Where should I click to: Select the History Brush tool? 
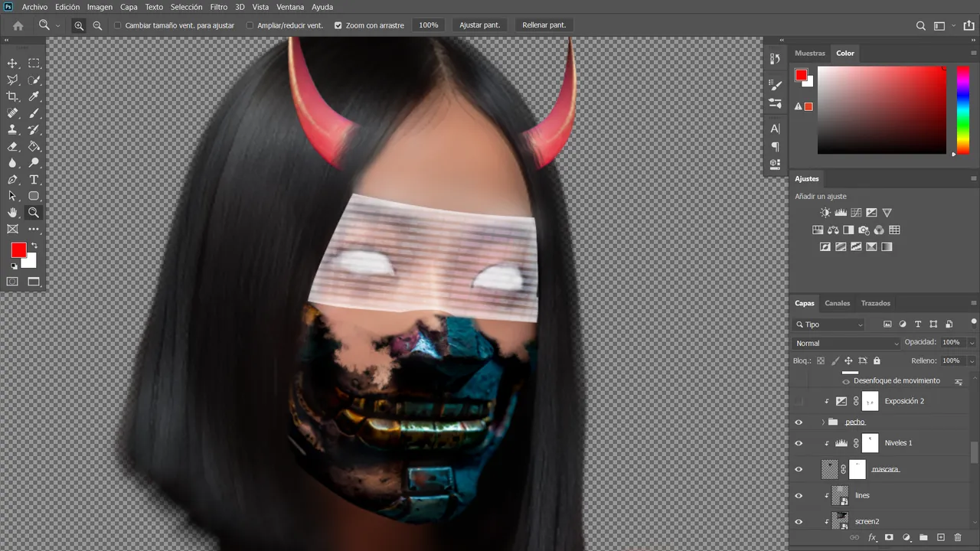coord(34,130)
